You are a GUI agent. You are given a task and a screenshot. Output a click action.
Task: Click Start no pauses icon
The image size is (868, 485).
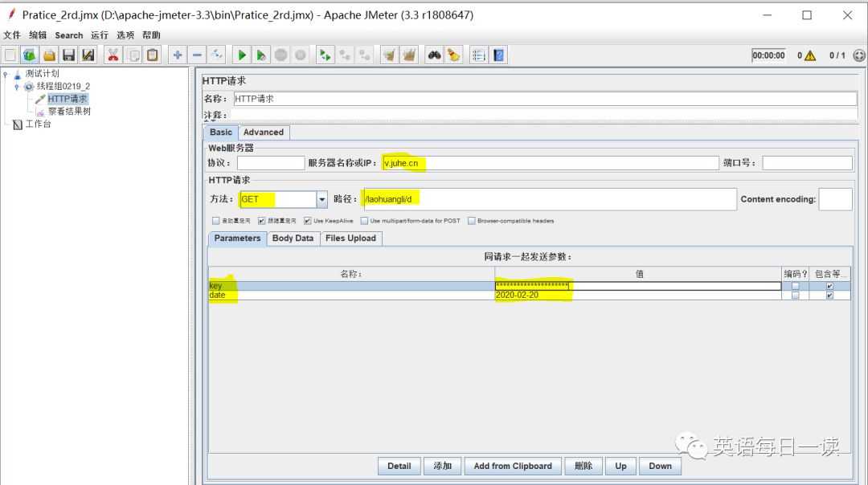click(260, 55)
